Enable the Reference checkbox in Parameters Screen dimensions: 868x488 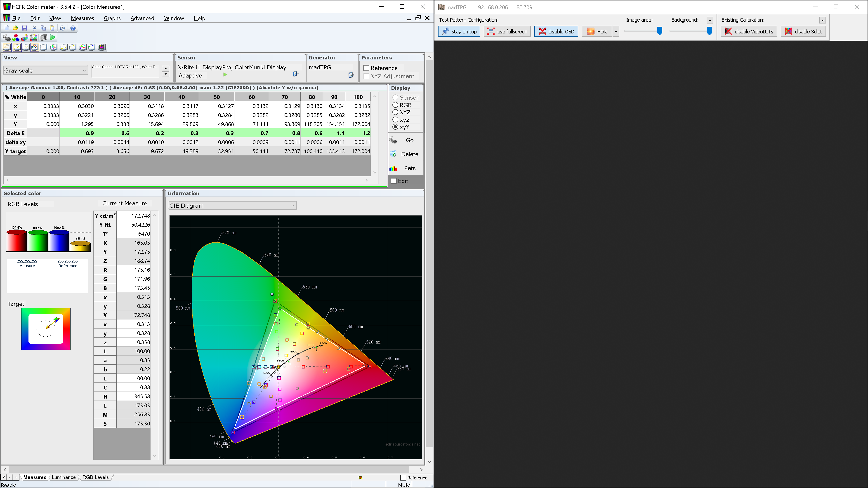point(367,68)
